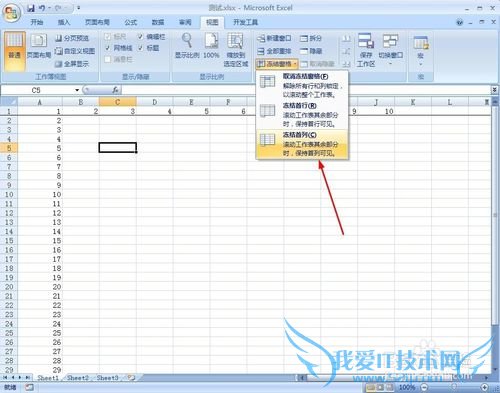Open the Formulas (公式) ribbon tab
The height and width of the screenshot is (393, 500).
[130, 22]
